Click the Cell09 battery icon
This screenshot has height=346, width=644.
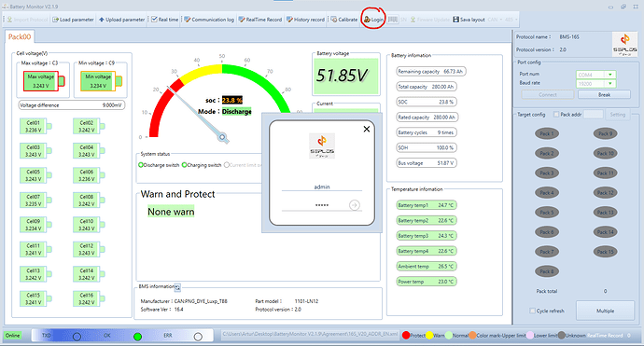click(x=35, y=225)
